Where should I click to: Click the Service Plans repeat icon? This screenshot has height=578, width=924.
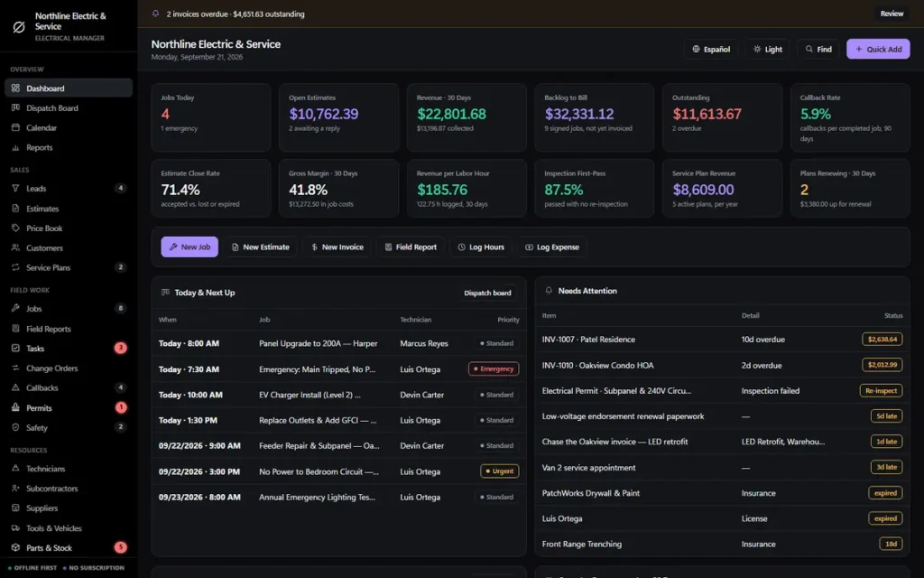(16, 267)
